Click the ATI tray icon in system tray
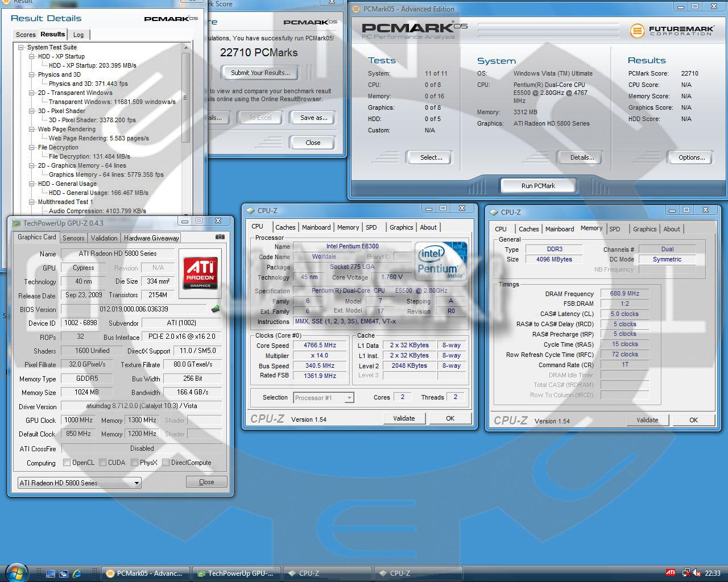The width and height of the screenshot is (728, 582). (671, 573)
